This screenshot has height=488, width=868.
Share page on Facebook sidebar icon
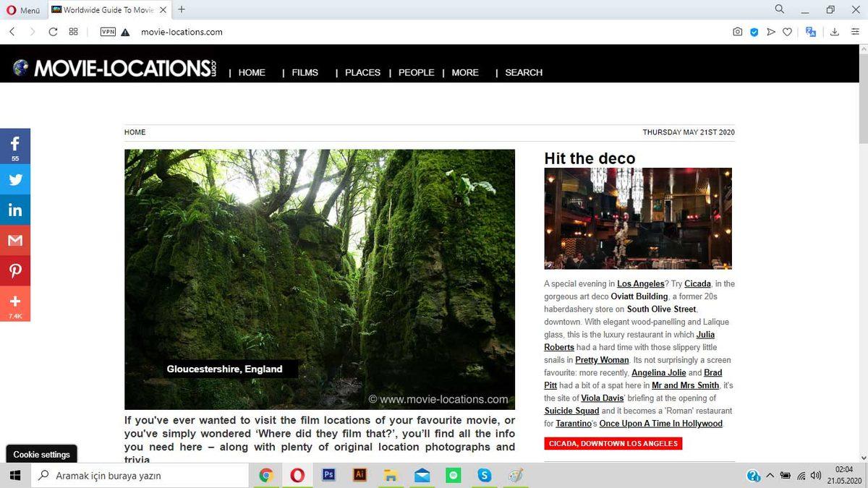click(x=15, y=145)
